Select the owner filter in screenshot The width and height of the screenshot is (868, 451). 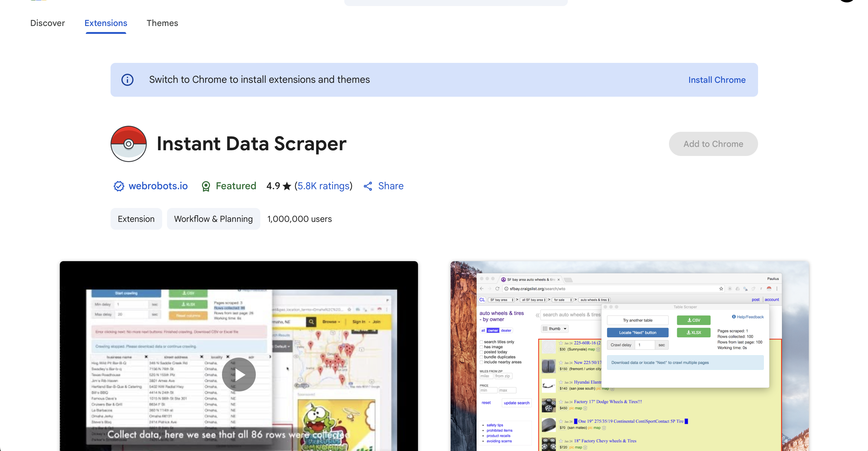pyautogui.click(x=493, y=331)
